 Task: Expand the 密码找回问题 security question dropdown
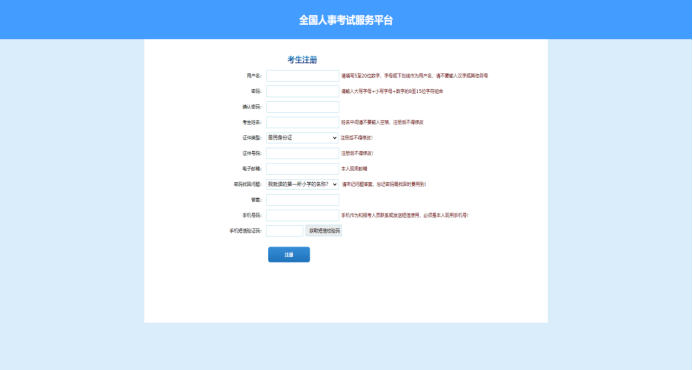(x=302, y=184)
